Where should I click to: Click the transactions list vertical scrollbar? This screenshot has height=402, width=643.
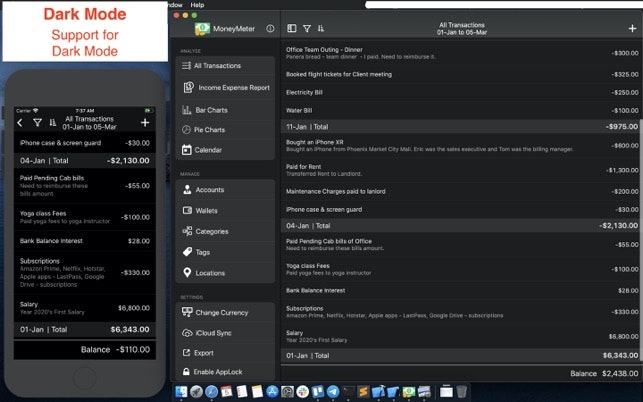pyautogui.click(x=641, y=242)
